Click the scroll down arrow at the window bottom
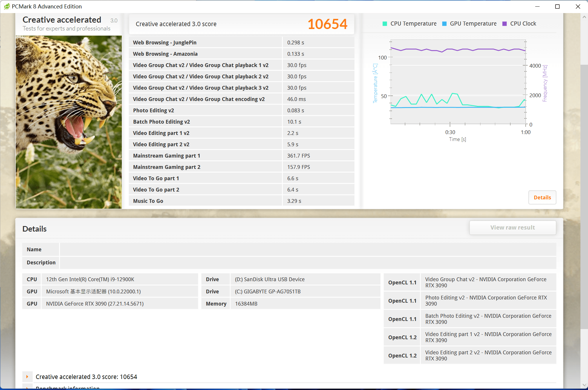588x390 pixels. (x=584, y=385)
